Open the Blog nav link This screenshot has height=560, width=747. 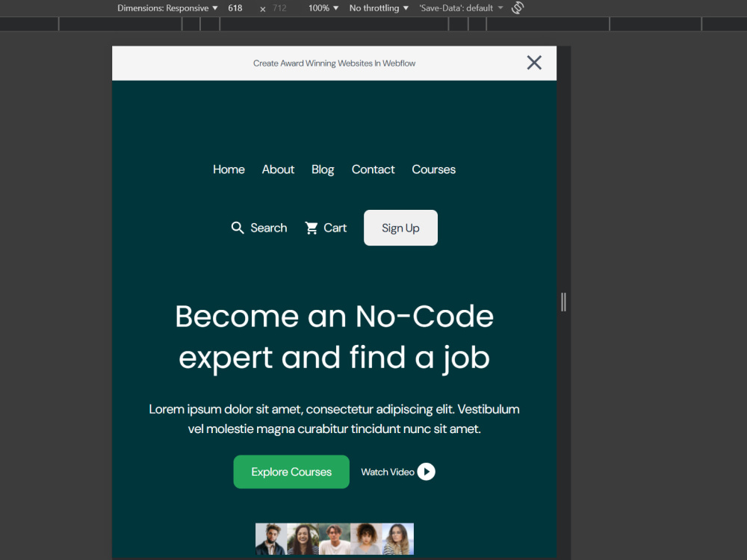(323, 170)
